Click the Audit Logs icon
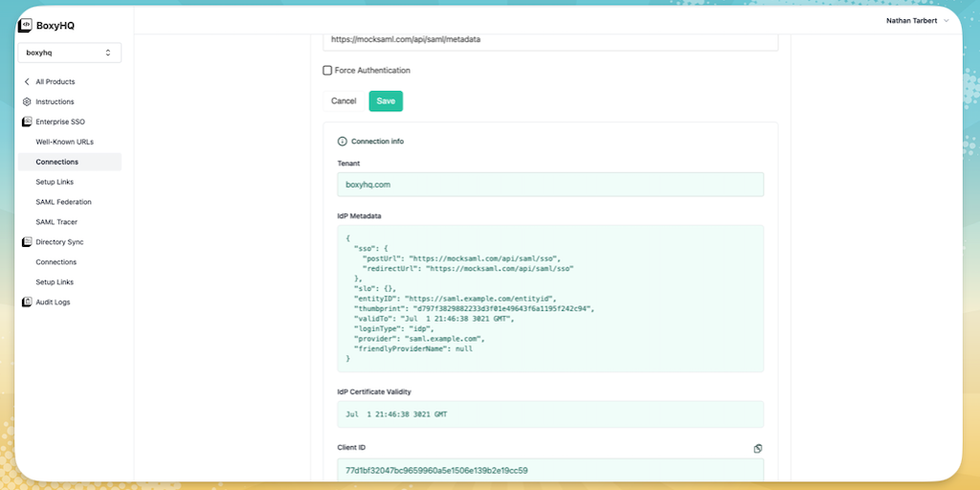This screenshot has width=980, height=490. [x=27, y=302]
